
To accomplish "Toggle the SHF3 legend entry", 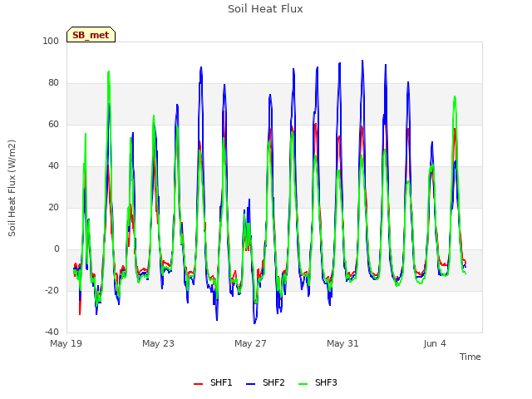I will 318,383.
